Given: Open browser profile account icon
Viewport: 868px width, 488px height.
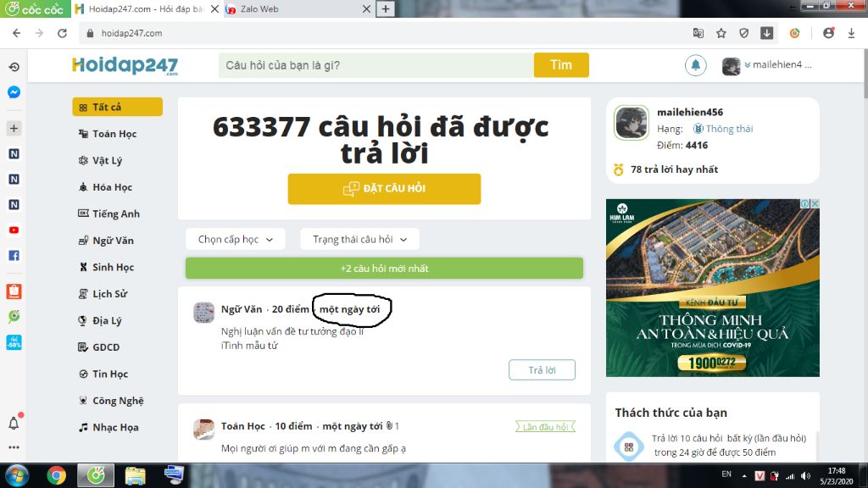Looking at the screenshot, I should (x=828, y=33).
